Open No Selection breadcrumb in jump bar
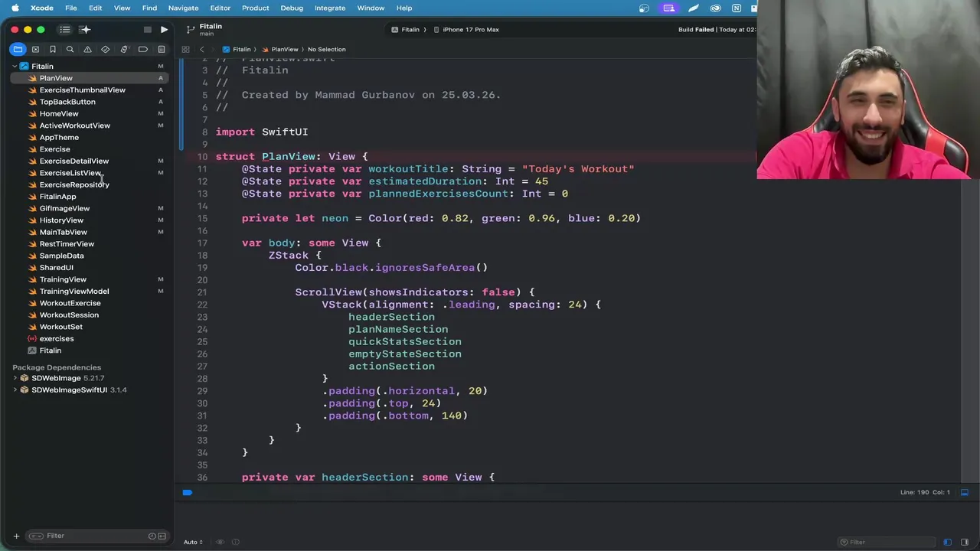This screenshot has width=980, height=551. point(327,49)
